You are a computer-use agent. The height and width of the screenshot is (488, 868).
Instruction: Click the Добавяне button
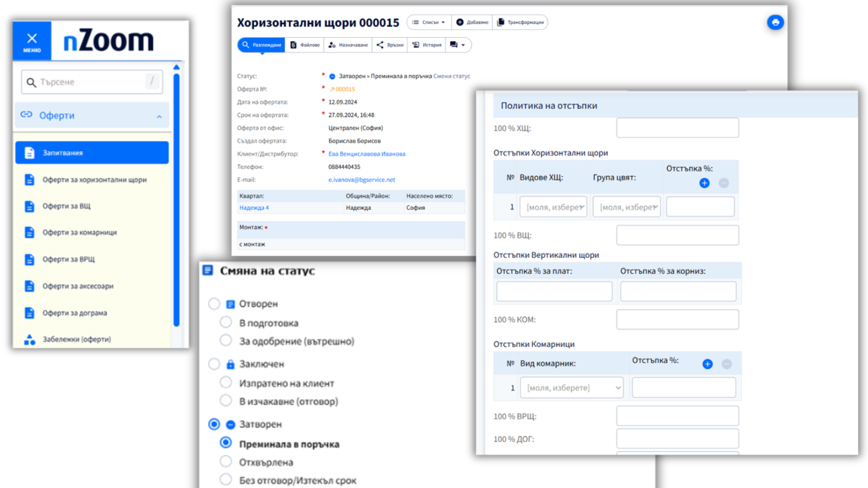[472, 22]
